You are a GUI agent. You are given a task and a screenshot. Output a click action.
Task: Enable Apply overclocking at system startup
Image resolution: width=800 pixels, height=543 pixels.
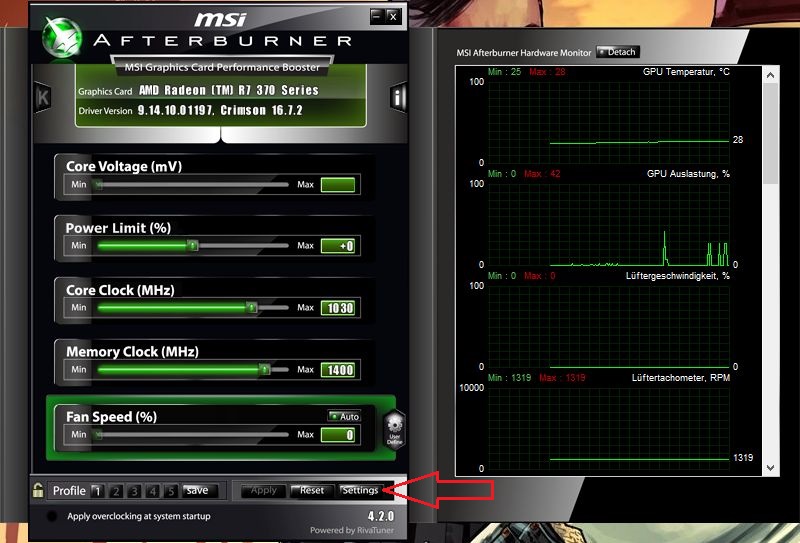point(52,516)
